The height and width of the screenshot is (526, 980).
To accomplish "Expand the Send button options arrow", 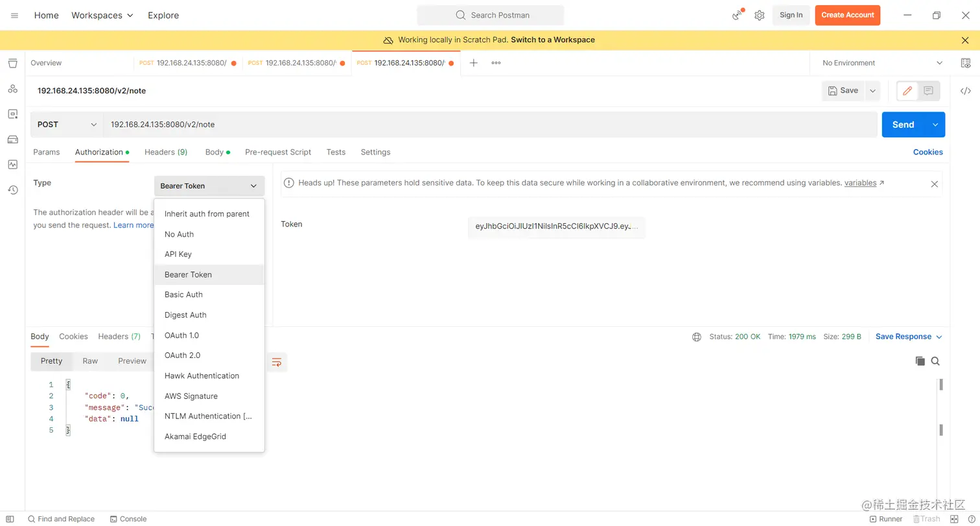I will 935,125.
